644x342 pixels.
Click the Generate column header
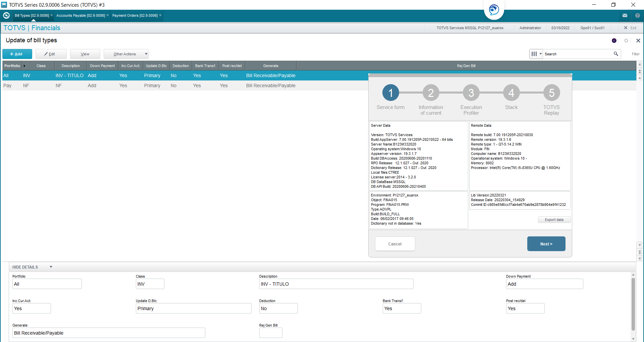click(x=271, y=66)
